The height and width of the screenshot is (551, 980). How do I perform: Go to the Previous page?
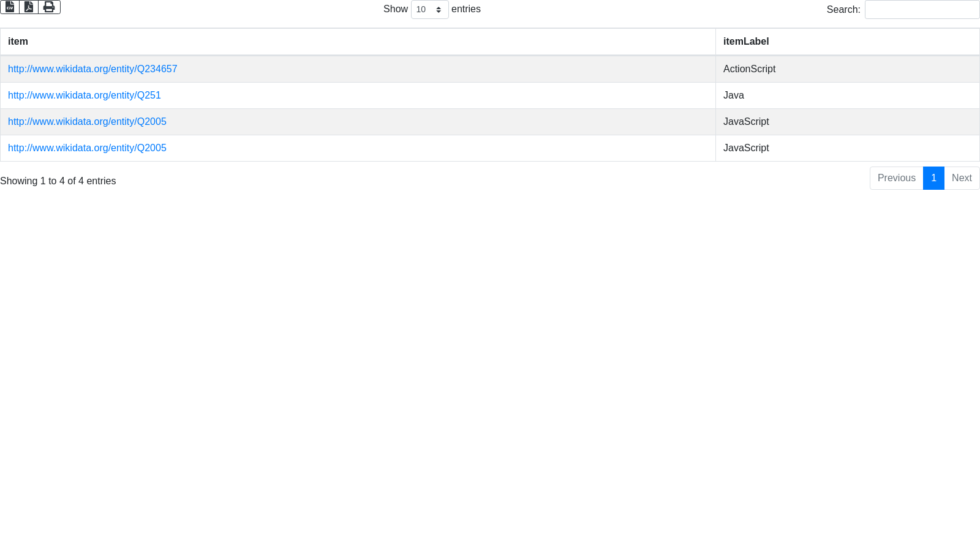click(x=896, y=178)
